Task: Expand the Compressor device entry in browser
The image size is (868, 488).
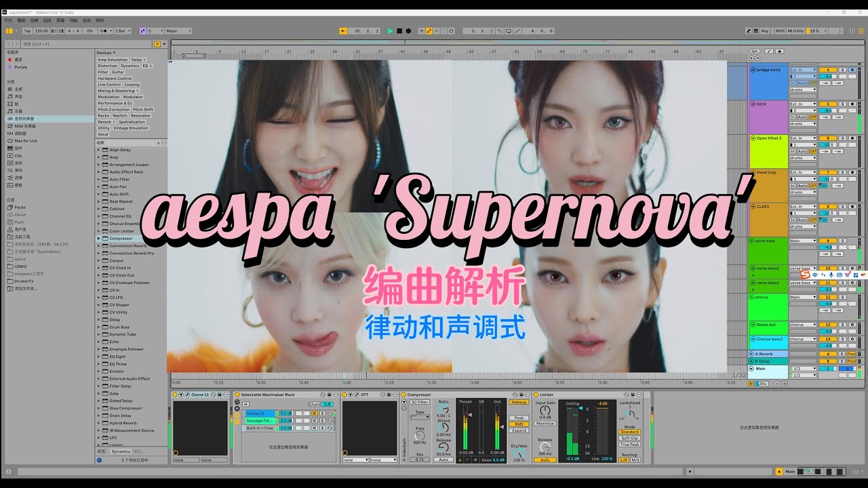Action: coord(98,239)
